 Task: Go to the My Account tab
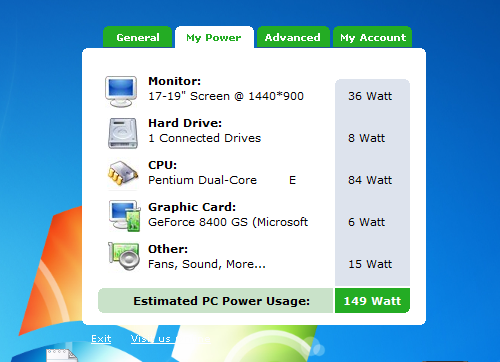click(373, 37)
